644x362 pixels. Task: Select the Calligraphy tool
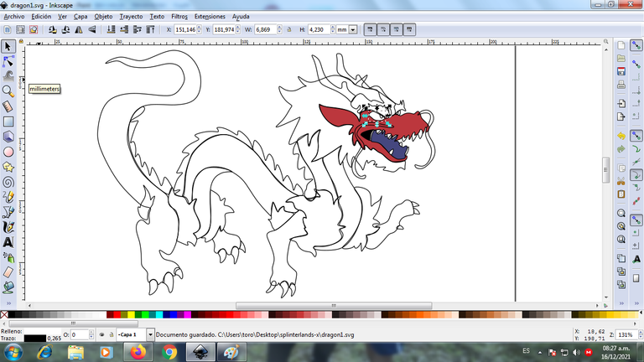[x=8, y=227]
